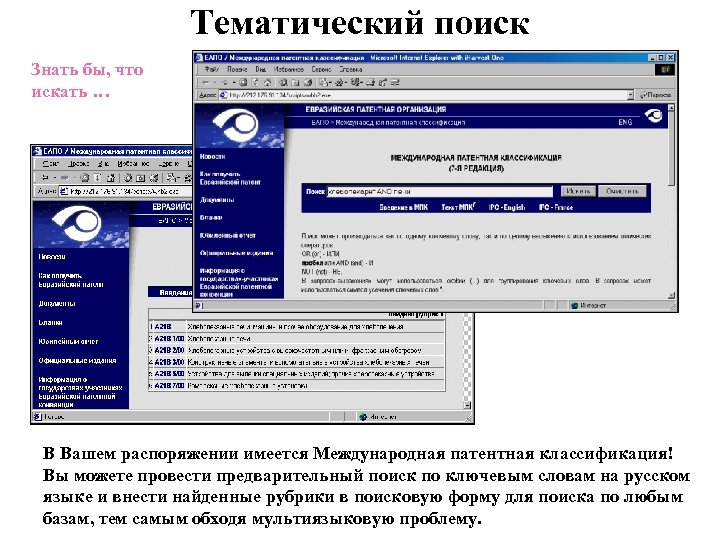Screen dimensions: 720x540
Task: Click Переход go button near address bar
Action: click(x=655, y=95)
